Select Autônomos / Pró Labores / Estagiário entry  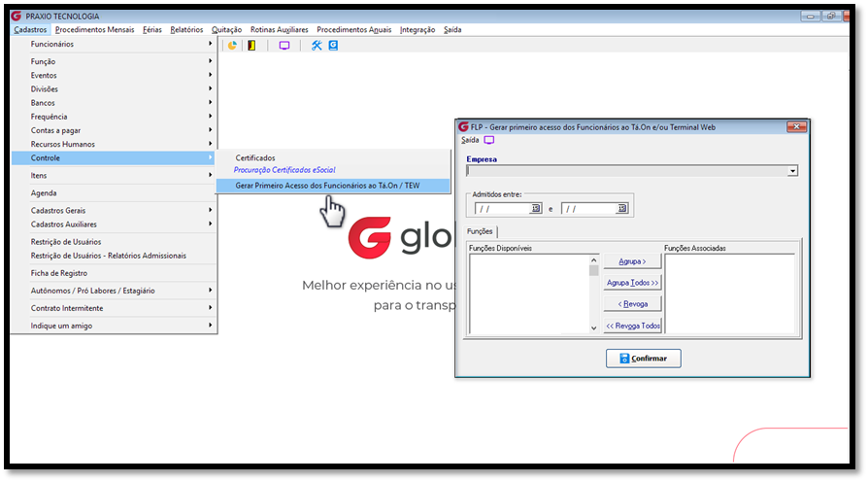[x=114, y=291]
